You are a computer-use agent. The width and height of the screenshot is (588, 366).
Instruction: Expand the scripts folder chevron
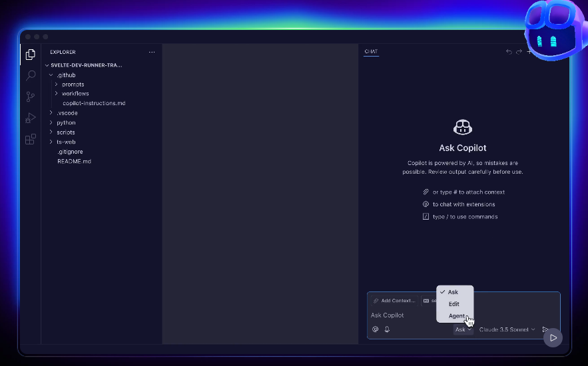[x=51, y=132]
